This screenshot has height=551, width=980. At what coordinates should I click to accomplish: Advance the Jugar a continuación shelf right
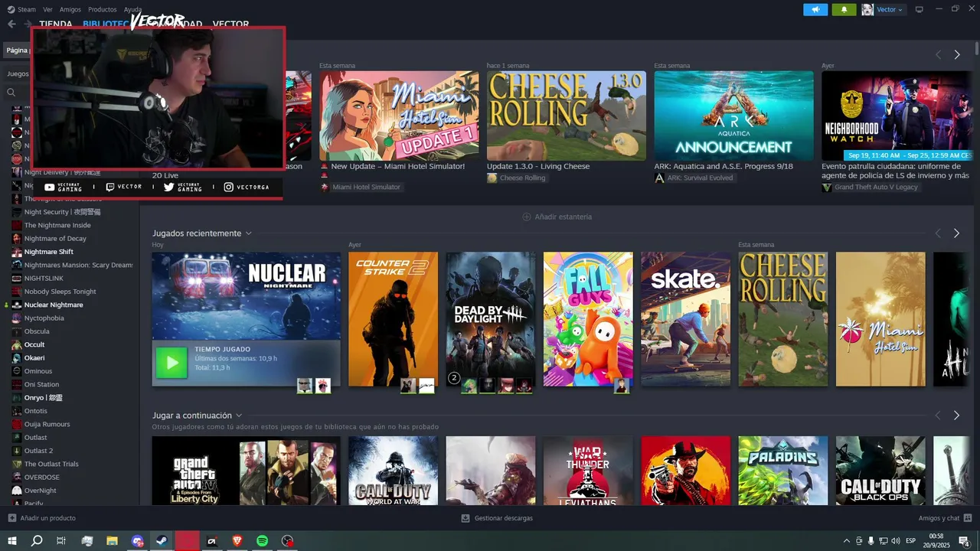coord(956,416)
